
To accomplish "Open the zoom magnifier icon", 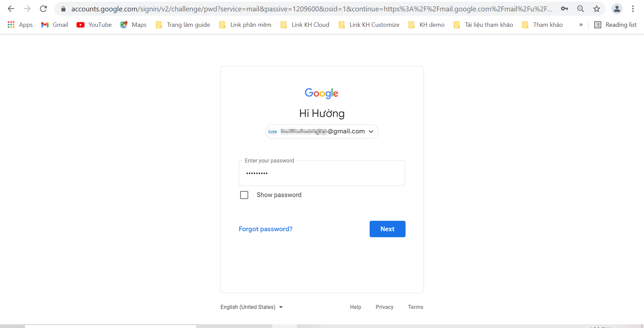I will (x=581, y=9).
